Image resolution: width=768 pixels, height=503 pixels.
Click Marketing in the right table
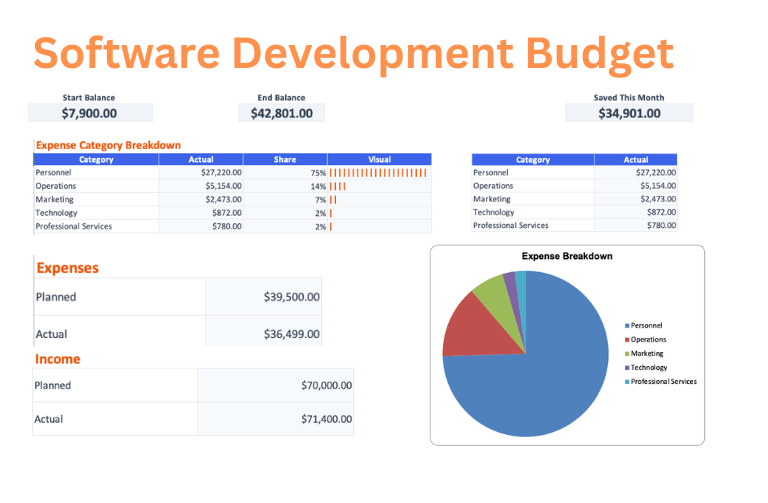tap(492, 199)
